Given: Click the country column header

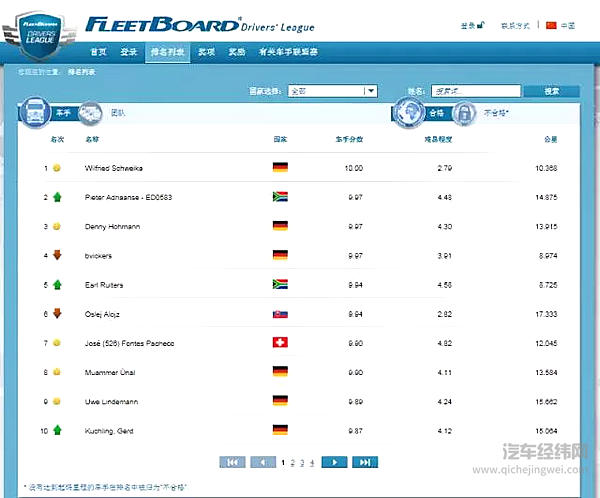Looking at the screenshot, I should [x=280, y=139].
